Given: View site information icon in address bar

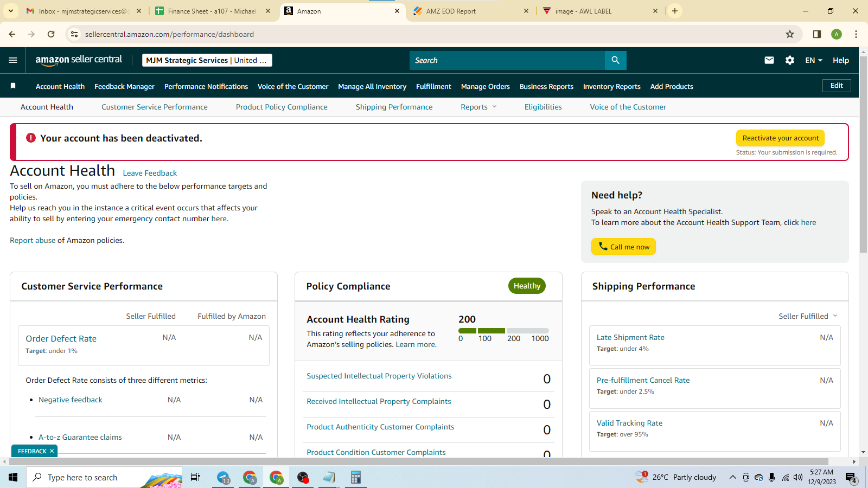Looking at the screenshot, I should 74,34.
